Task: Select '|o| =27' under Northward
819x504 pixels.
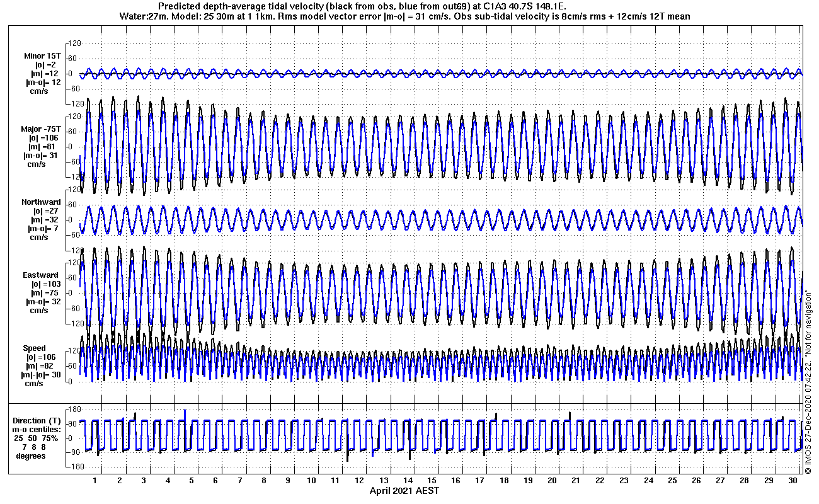Action: [47, 211]
